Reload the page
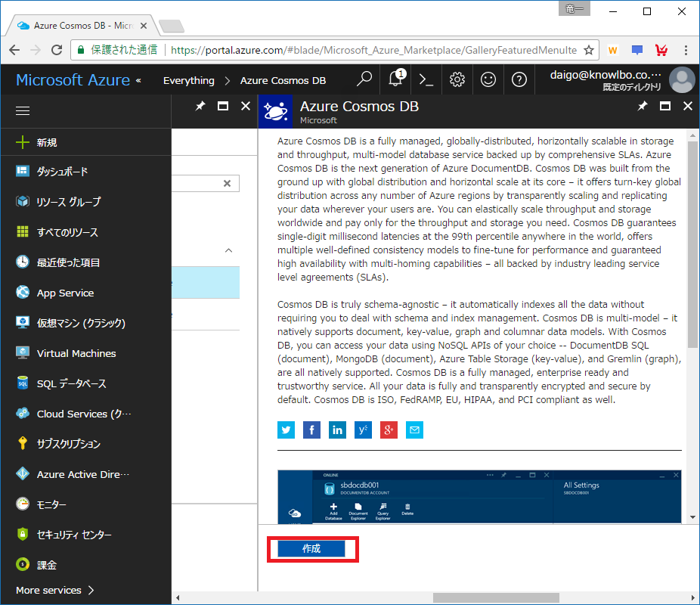700x605 pixels. tap(57, 50)
